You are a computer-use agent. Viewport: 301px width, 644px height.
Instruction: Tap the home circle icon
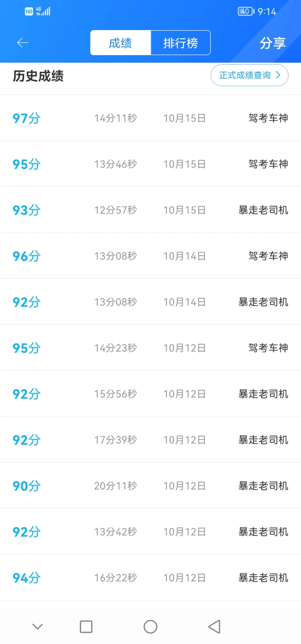[x=150, y=626]
